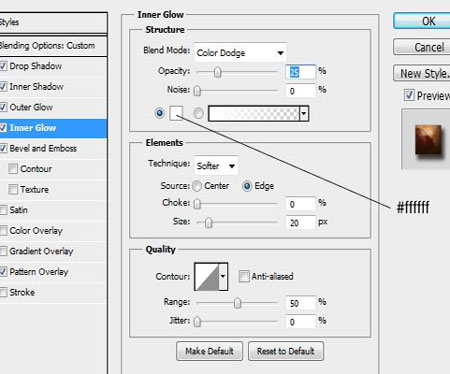
Task: Click the Range value field
Action: point(300,303)
